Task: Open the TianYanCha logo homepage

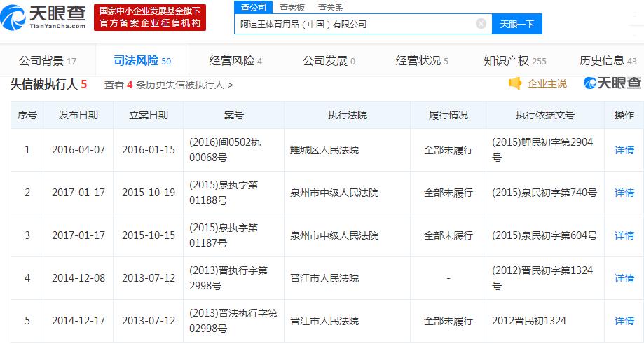Action: click(43, 17)
